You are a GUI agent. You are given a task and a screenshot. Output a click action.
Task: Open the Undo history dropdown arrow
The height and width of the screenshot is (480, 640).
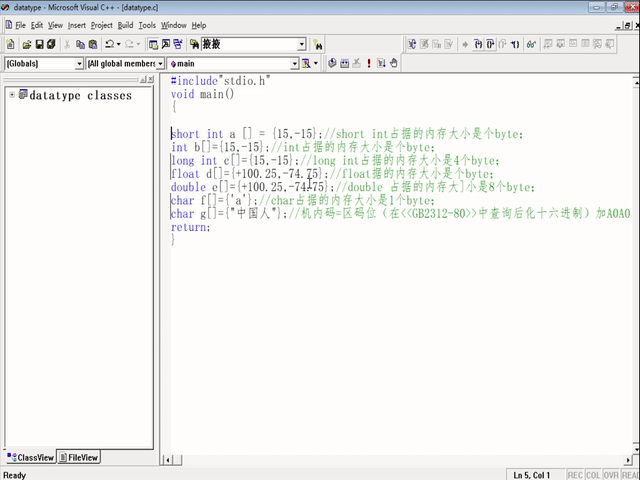coord(119,44)
